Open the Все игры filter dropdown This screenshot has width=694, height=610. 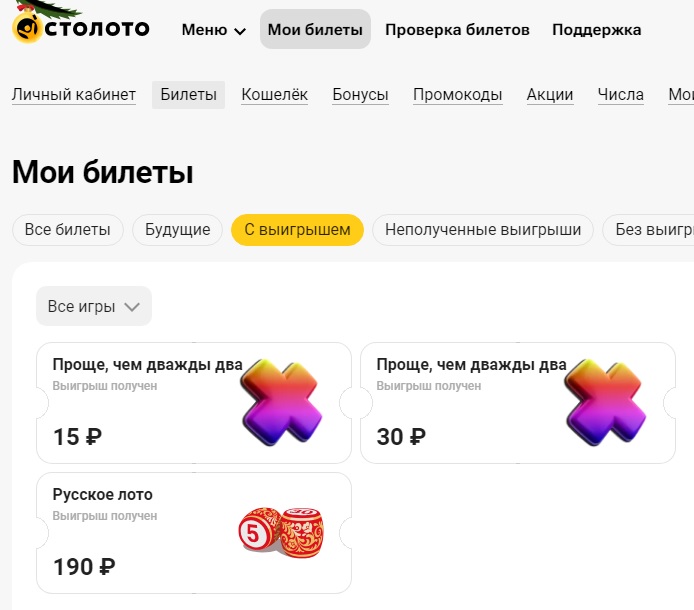(94, 306)
